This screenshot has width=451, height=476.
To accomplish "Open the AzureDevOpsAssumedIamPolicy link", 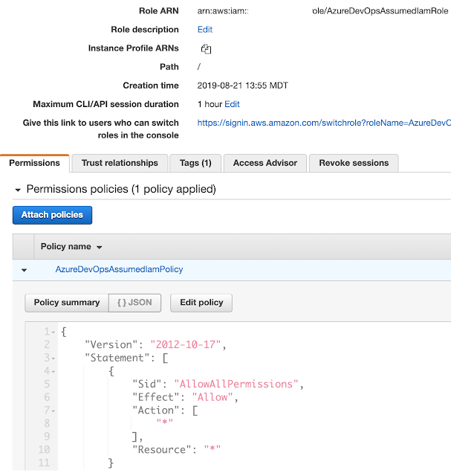I will [x=119, y=269].
